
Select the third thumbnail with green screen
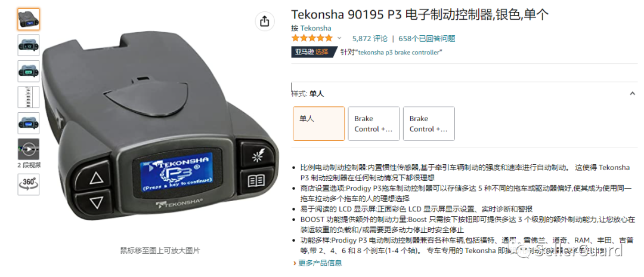(29, 71)
